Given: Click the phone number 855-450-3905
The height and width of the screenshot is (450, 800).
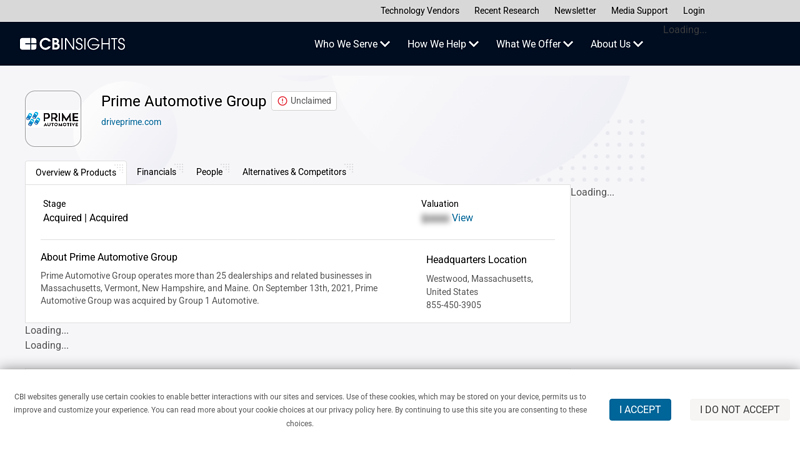Looking at the screenshot, I should click(x=454, y=305).
